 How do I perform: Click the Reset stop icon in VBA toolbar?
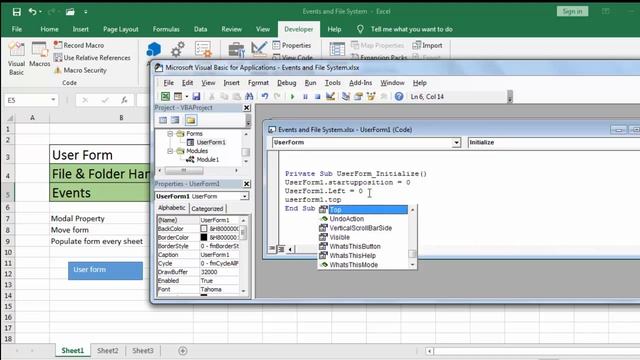point(318,97)
